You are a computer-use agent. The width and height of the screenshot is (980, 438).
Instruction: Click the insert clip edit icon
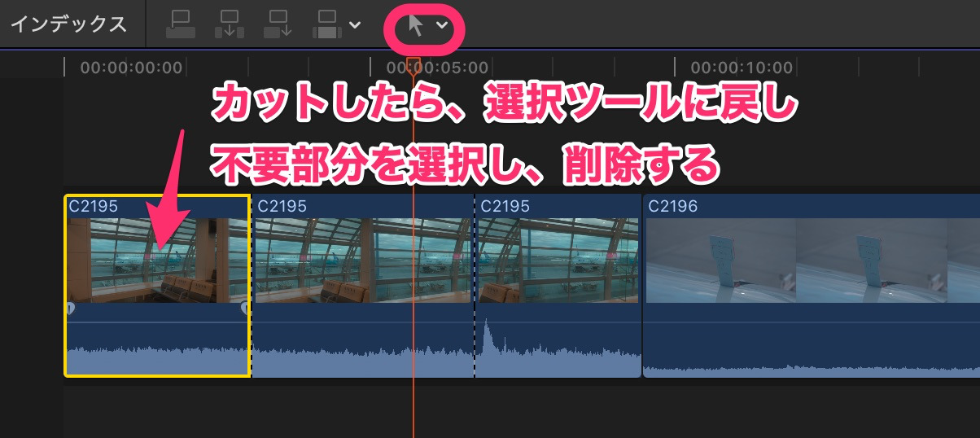(x=230, y=24)
